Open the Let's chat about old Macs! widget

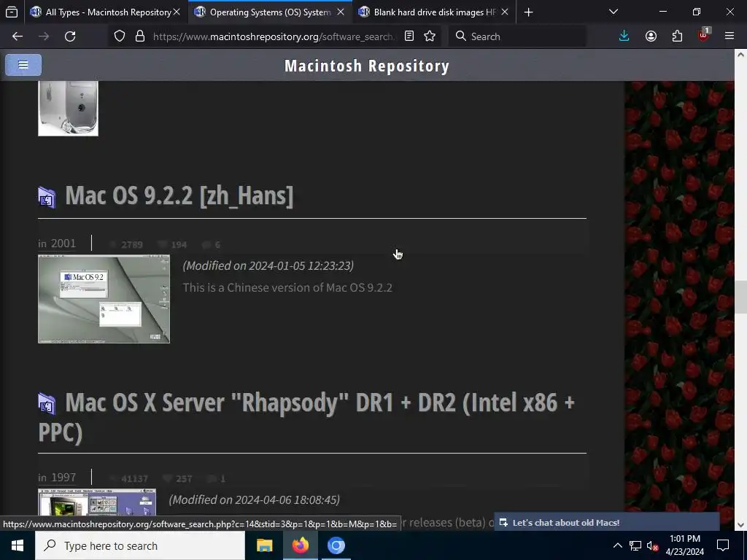pos(606,522)
